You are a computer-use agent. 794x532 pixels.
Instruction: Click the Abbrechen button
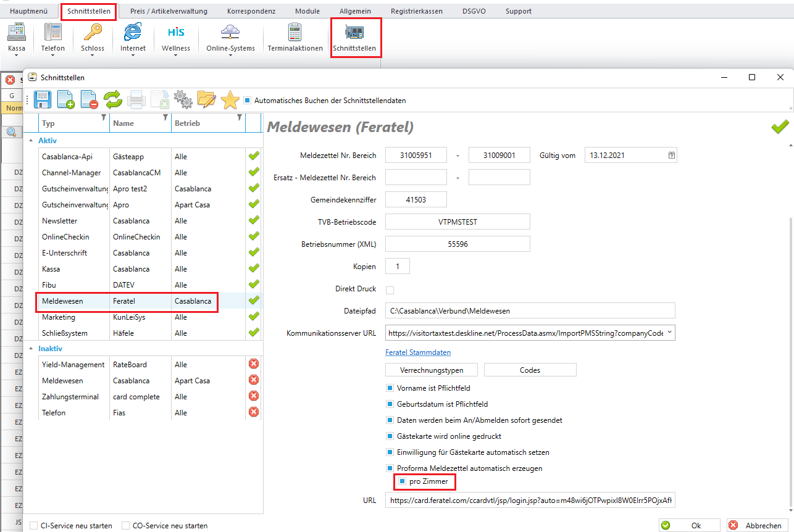[758, 525]
